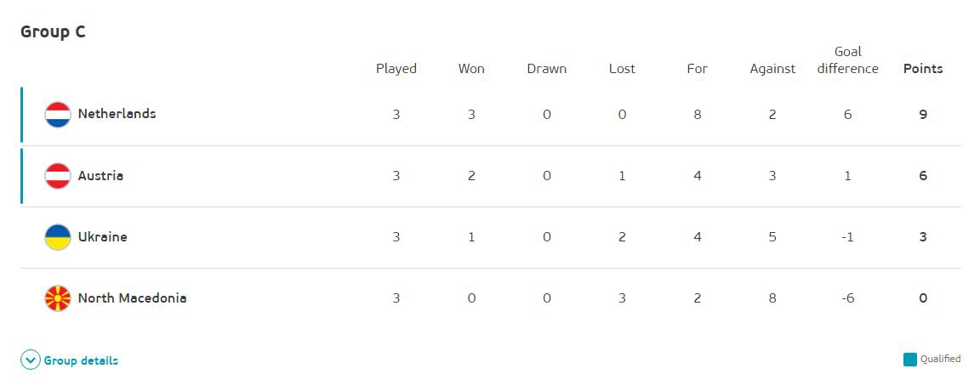Select the Netherlands team name
Image resolution: width=980 pixels, height=391 pixels.
(117, 114)
